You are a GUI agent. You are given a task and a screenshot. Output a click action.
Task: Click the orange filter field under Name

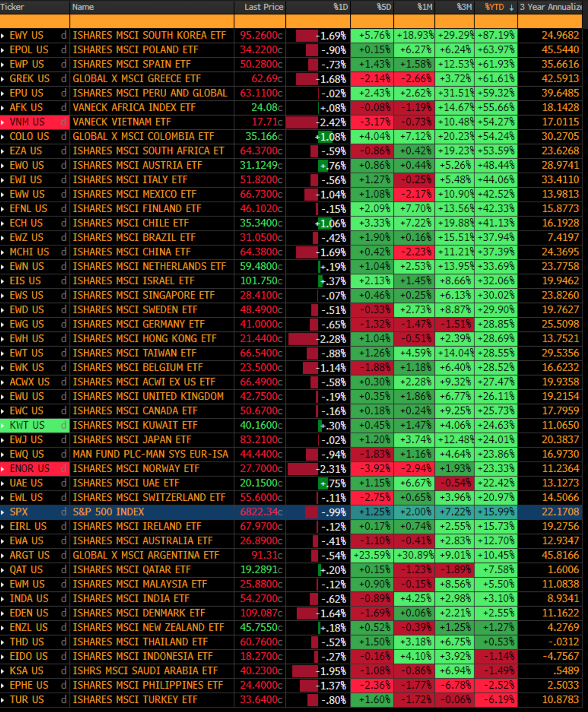(152, 21)
